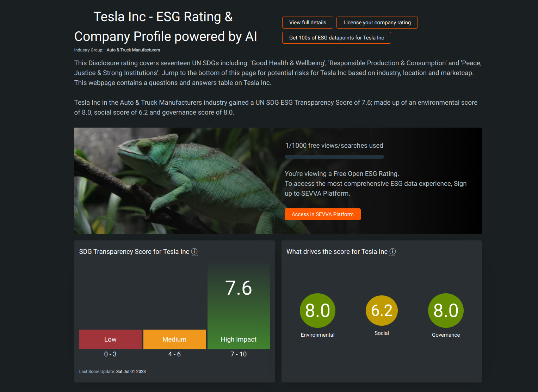Click the Last Score Update date text
The width and height of the screenshot is (538, 392).
click(x=131, y=372)
